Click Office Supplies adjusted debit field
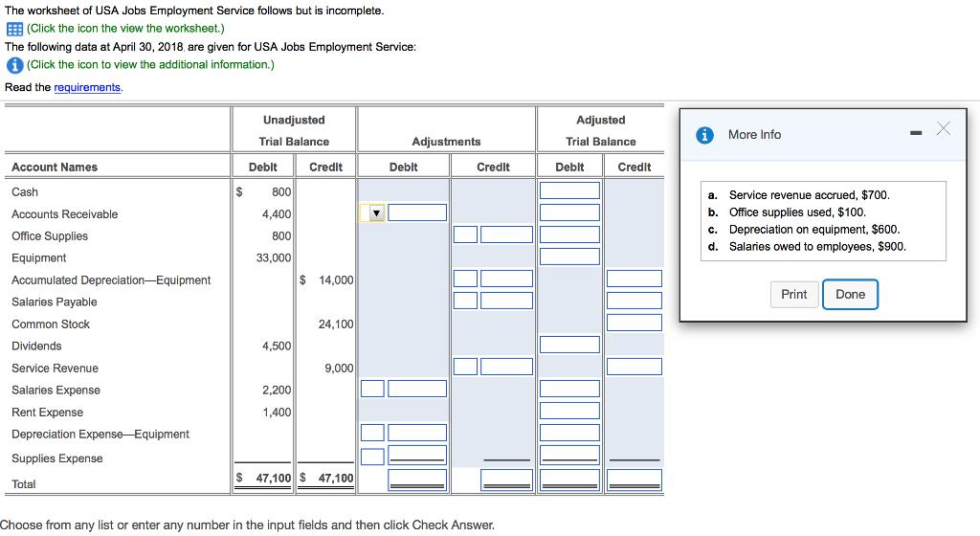This screenshot has height=536, width=980. pos(569,234)
